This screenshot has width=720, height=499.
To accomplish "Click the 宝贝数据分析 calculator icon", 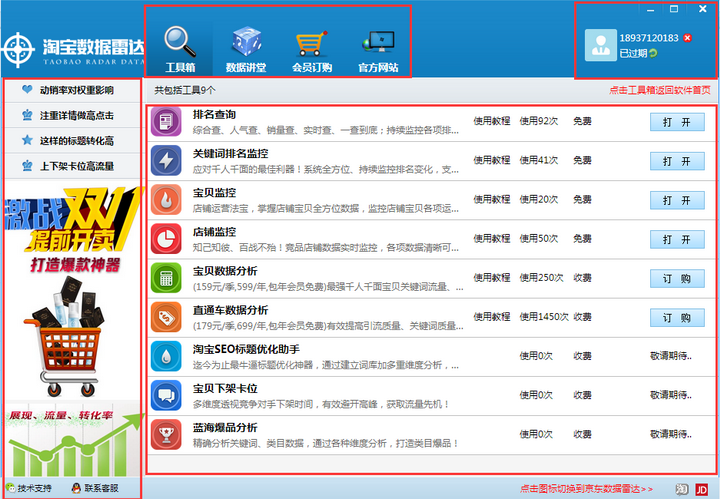I will [x=165, y=277].
